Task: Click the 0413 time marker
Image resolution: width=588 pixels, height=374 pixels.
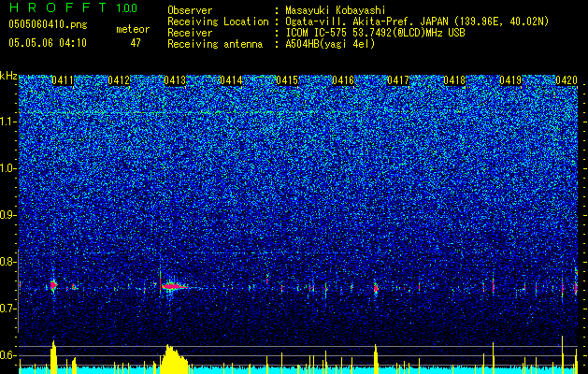Action: pos(175,80)
